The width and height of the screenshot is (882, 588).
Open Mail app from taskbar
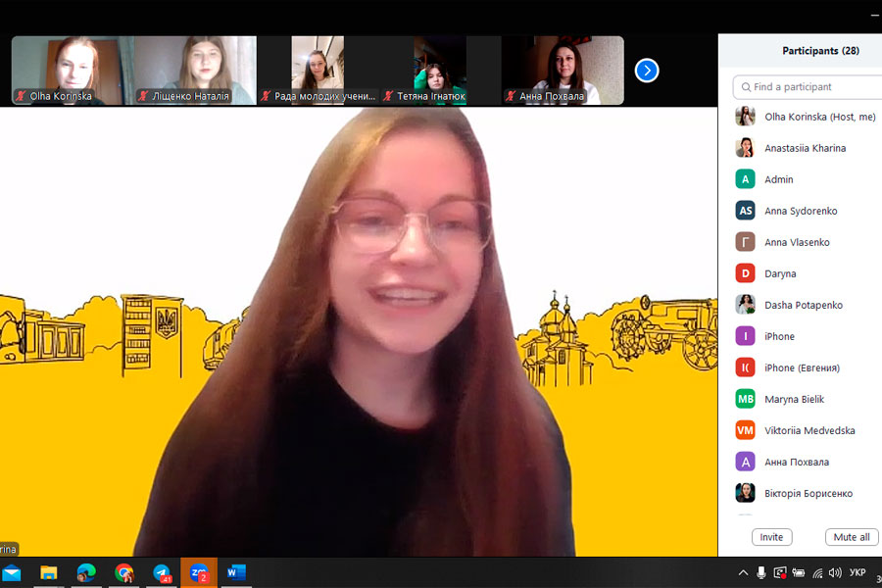[12, 573]
